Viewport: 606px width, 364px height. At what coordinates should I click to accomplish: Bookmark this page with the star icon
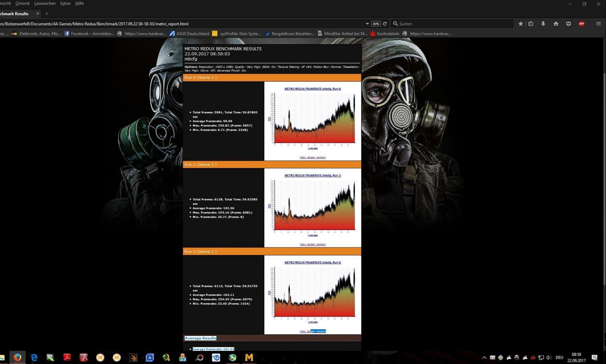coord(520,23)
